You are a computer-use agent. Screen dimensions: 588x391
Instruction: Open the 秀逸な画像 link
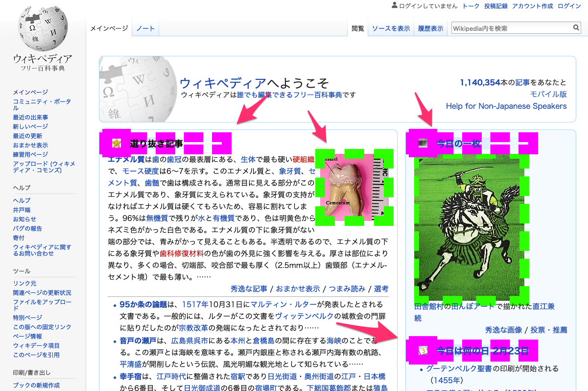[504, 330]
